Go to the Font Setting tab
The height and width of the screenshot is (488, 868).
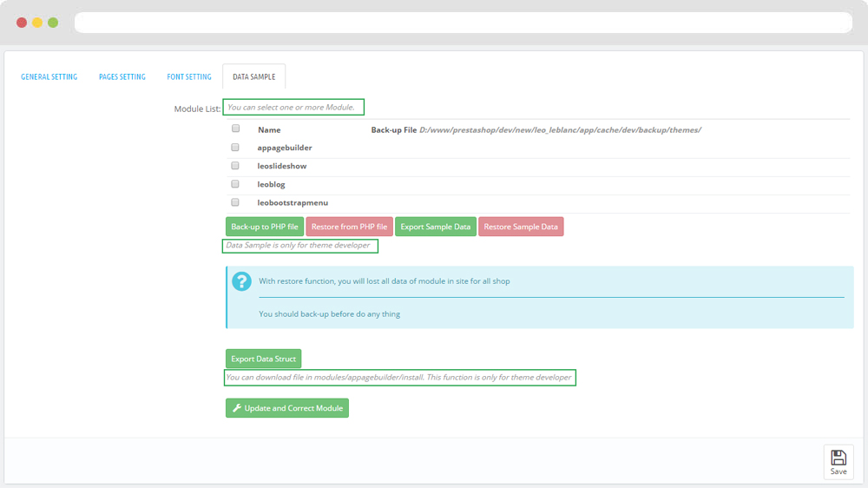pos(189,77)
